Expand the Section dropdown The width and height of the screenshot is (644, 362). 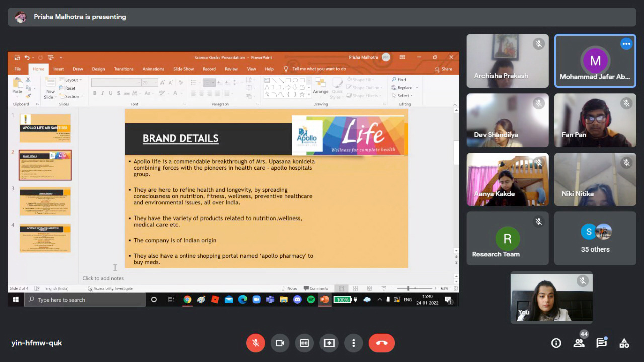pyautogui.click(x=70, y=96)
